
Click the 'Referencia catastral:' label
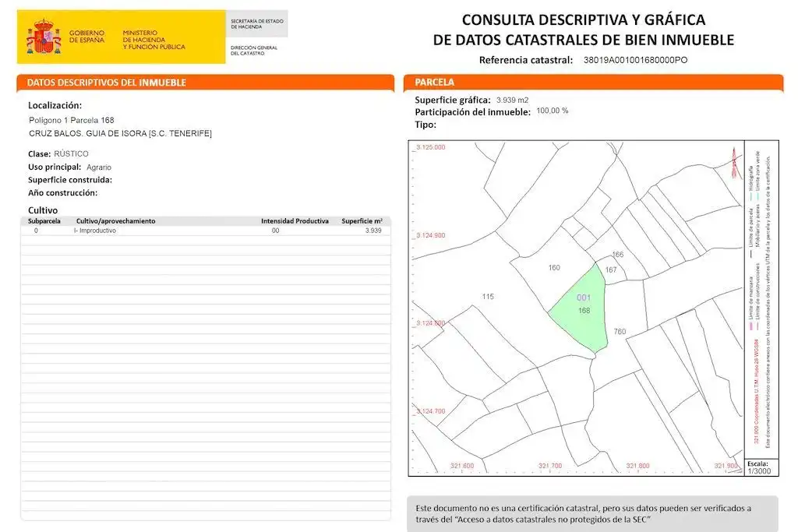tap(526, 60)
